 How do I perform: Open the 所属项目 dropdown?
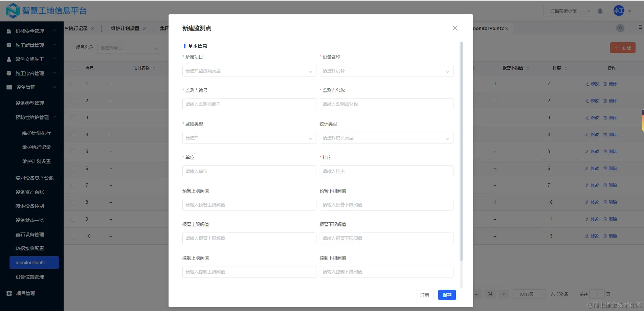249,71
